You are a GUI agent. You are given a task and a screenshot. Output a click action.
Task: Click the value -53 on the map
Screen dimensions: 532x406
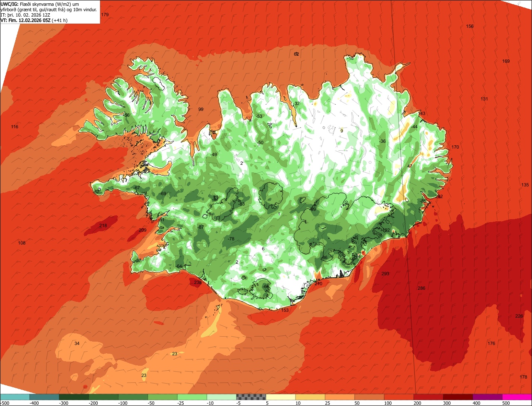(259, 116)
